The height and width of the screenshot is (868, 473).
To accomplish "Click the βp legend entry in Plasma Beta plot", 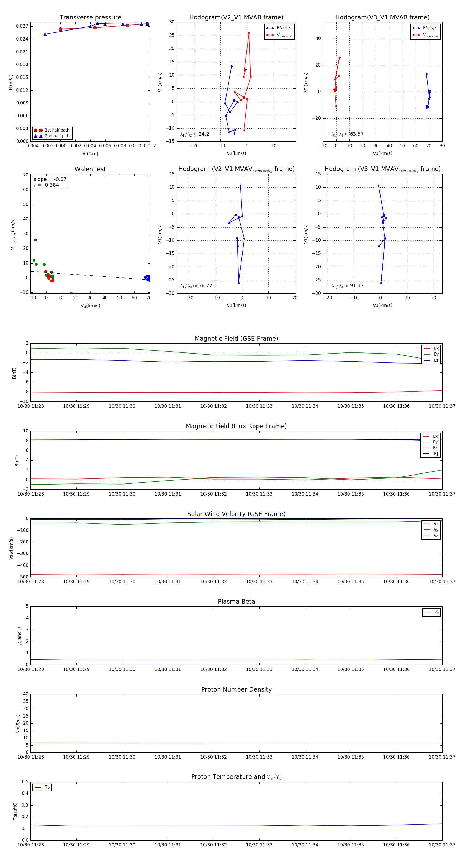I will tap(432, 612).
